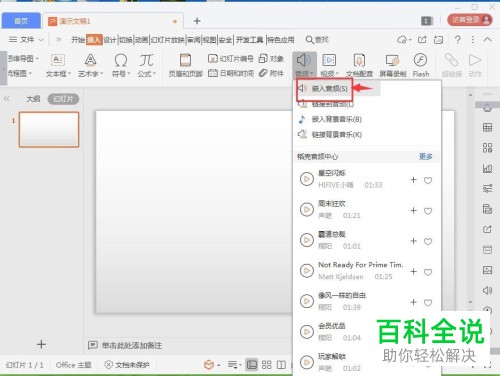Switch to slide sorter view icon
This screenshot has width=500, height=376.
point(266,365)
